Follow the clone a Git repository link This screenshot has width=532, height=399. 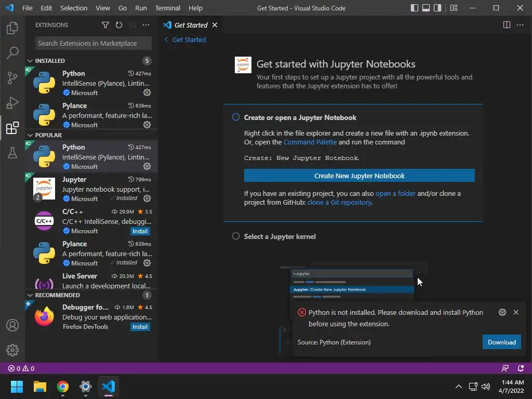click(x=339, y=202)
